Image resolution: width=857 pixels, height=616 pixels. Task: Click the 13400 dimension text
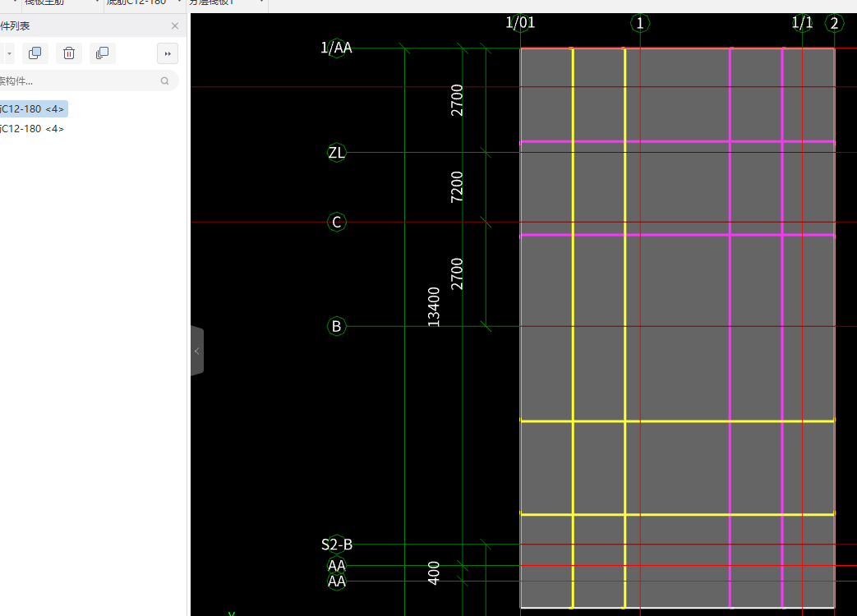433,307
